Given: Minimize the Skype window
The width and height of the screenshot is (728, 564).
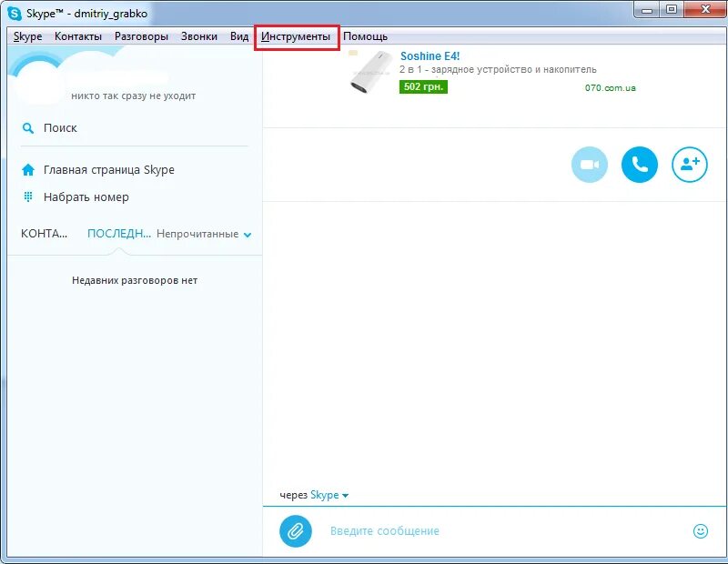Looking at the screenshot, I should 647,10.
